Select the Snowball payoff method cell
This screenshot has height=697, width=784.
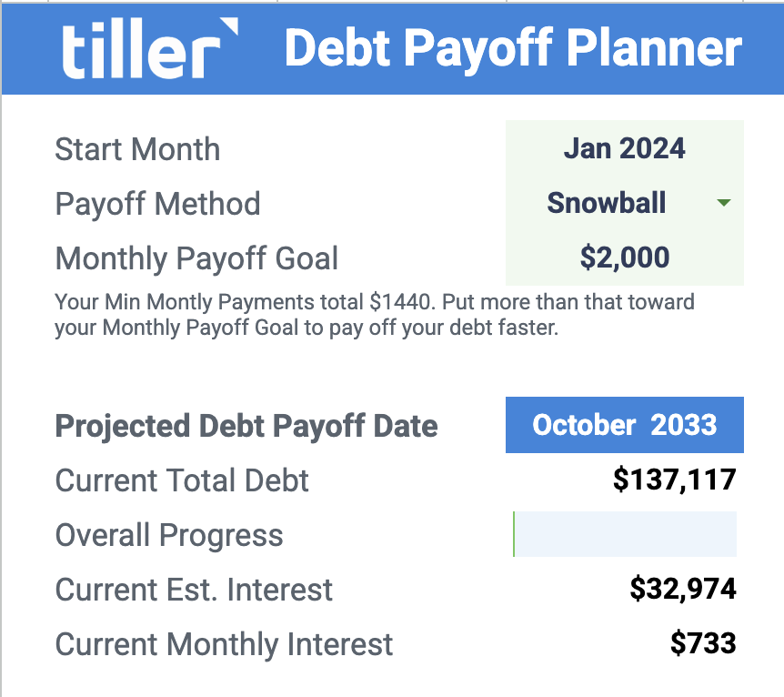(625, 203)
